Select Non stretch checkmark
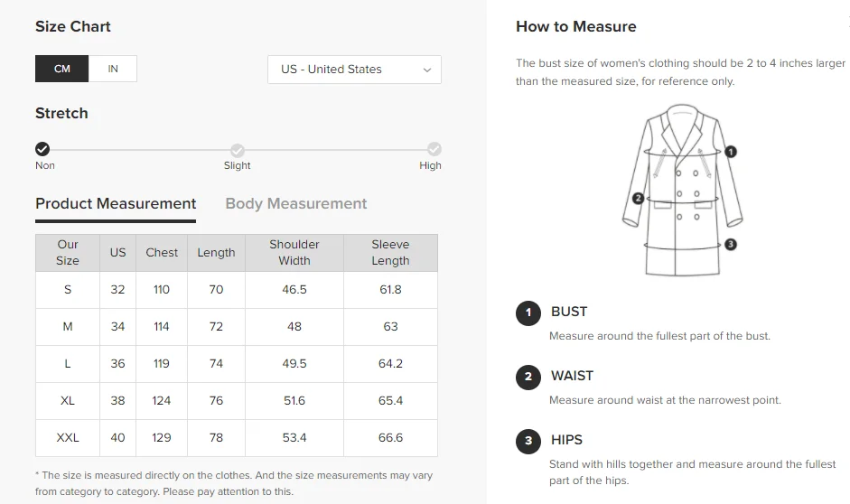Screen dimensions: 850x504 [42, 149]
